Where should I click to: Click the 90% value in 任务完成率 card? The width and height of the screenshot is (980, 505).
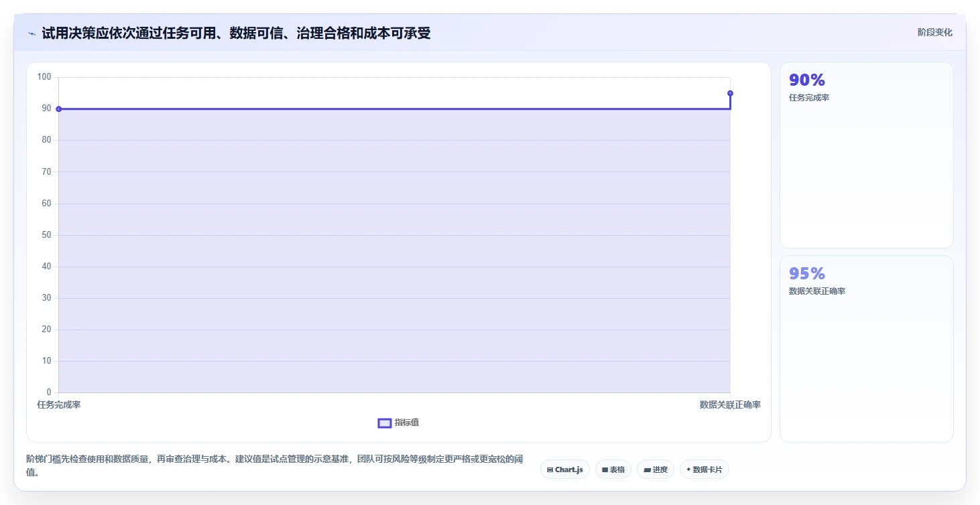807,80
